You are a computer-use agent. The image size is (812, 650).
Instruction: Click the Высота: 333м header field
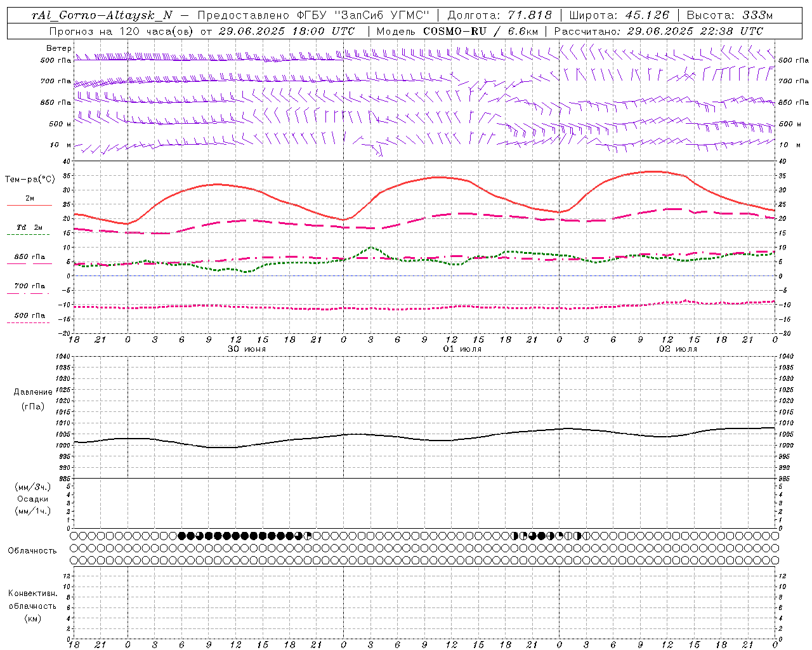730,16
